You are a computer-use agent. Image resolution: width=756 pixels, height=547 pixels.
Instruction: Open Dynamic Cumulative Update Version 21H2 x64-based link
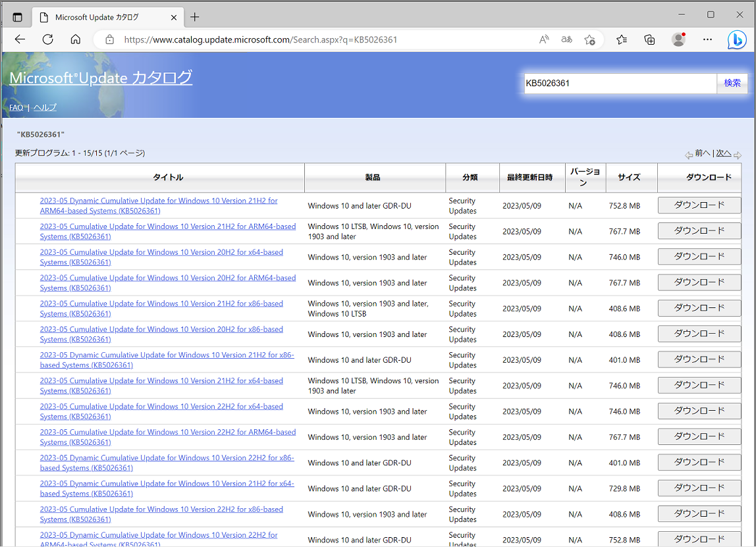[x=167, y=488]
